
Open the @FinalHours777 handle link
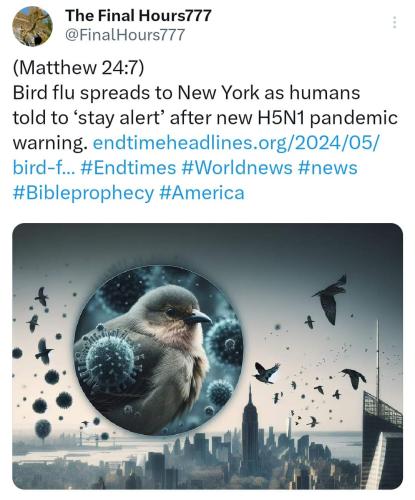point(125,35)
